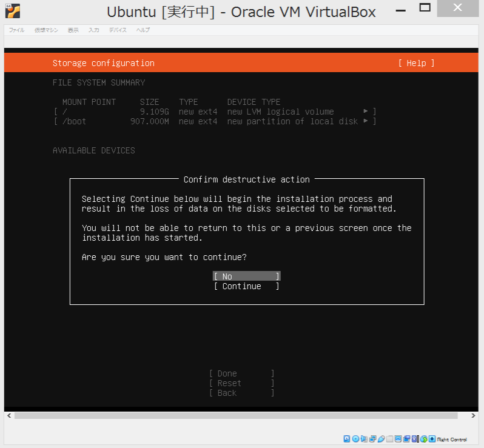The width and height of the screenshot is (484, 448).
Task: Click 'Are you sure you want to continue?' text
Action: 164,257
